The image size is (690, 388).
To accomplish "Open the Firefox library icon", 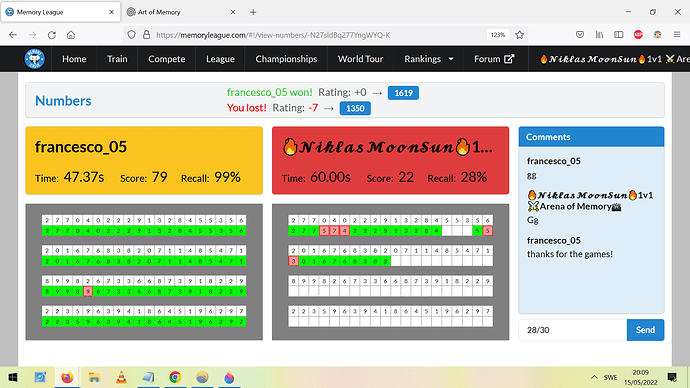I will tap(599, 35).
